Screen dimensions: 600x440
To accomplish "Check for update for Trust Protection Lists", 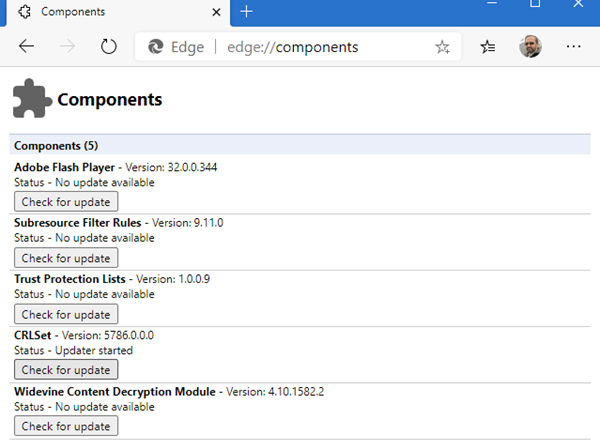I will (66, 314).
